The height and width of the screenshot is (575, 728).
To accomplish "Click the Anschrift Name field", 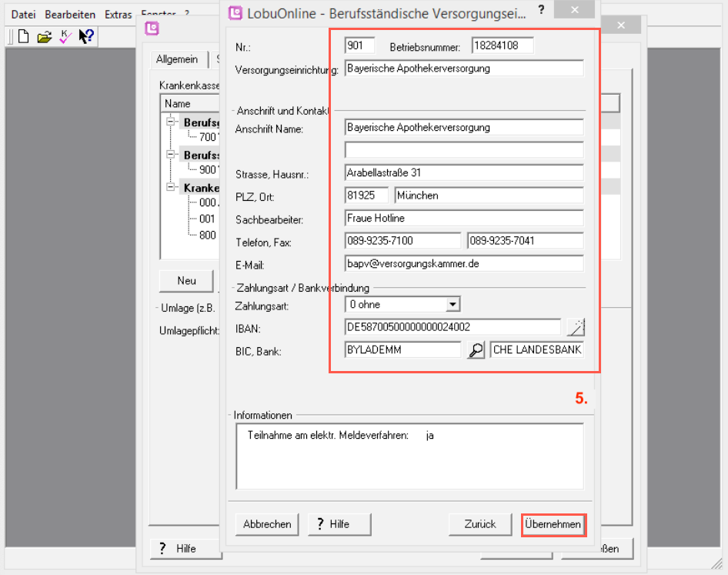I will pos(464,127).
